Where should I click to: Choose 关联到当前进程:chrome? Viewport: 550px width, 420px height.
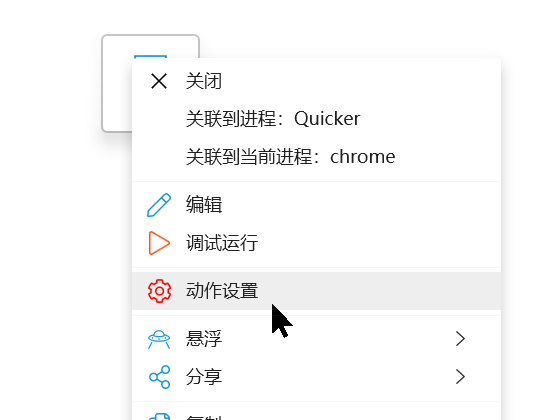(290, 156)
